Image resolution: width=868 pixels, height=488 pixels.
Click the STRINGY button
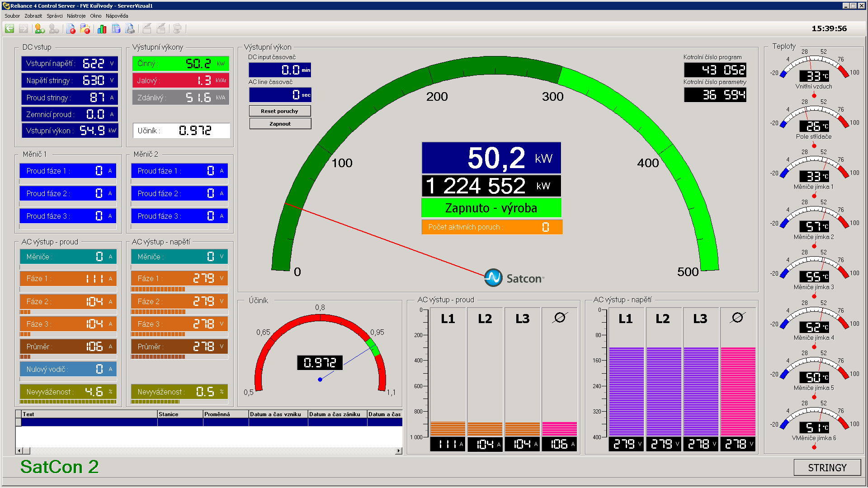[827, 468]
